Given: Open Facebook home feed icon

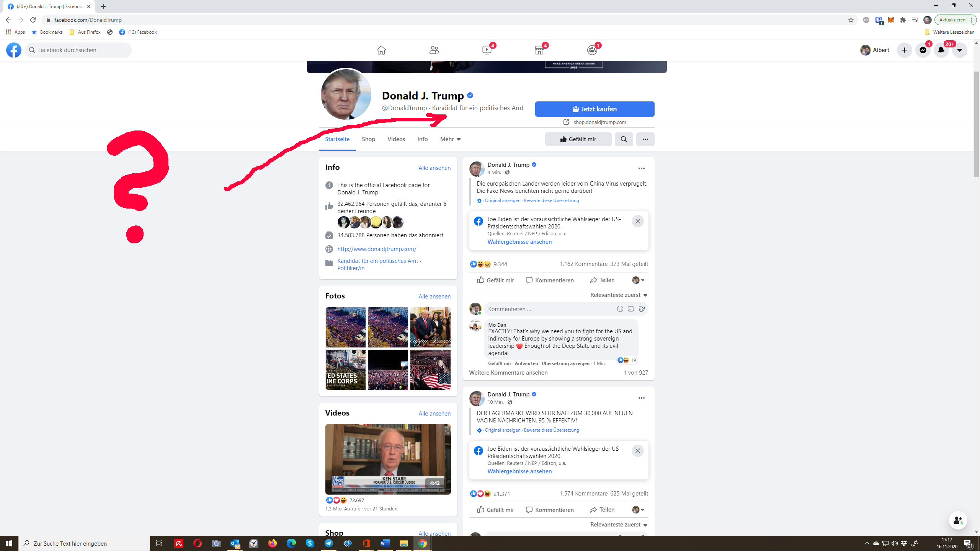Looking at the screenshot, I should [381, 50].
